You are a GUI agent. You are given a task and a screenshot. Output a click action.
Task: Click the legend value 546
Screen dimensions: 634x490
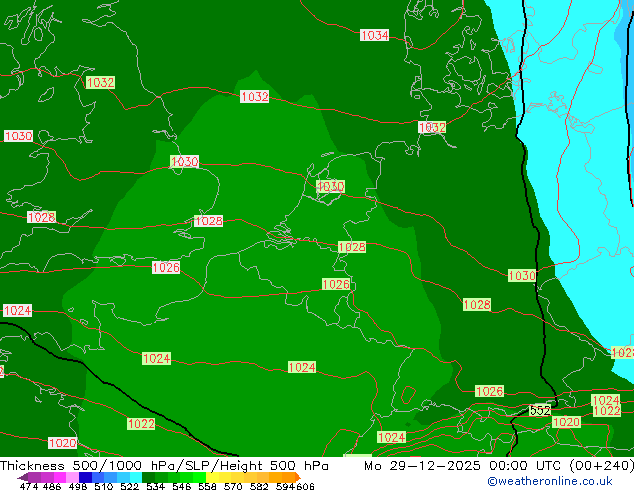tap(181, 486)
